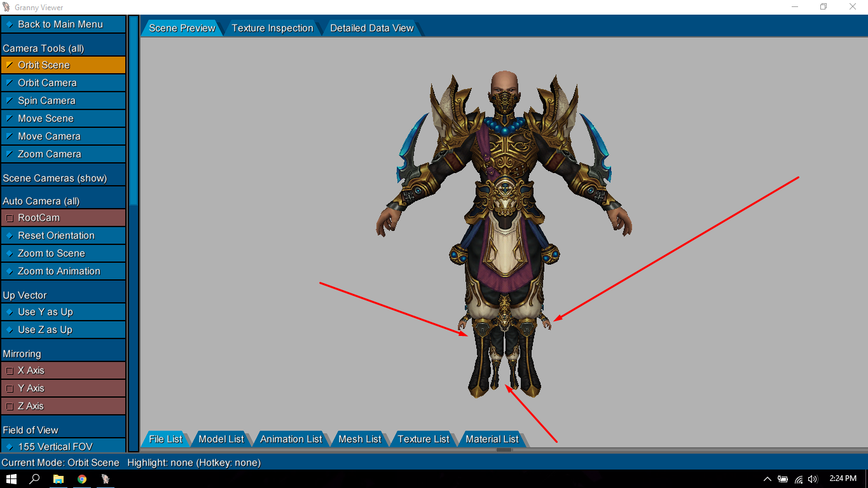The image size is (868, 488).
Task: Switch to the Scene Preview tab
Action: (x=182, y=28)
